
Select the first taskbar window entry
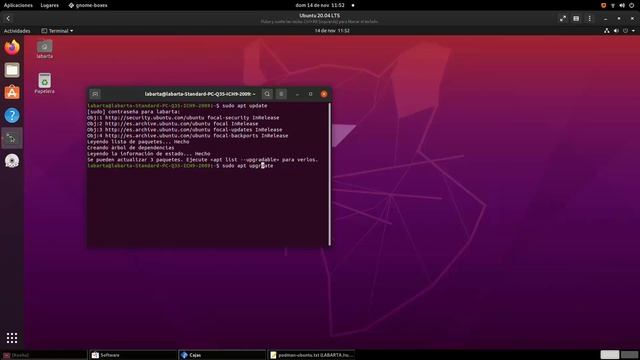tap(44, 355)
